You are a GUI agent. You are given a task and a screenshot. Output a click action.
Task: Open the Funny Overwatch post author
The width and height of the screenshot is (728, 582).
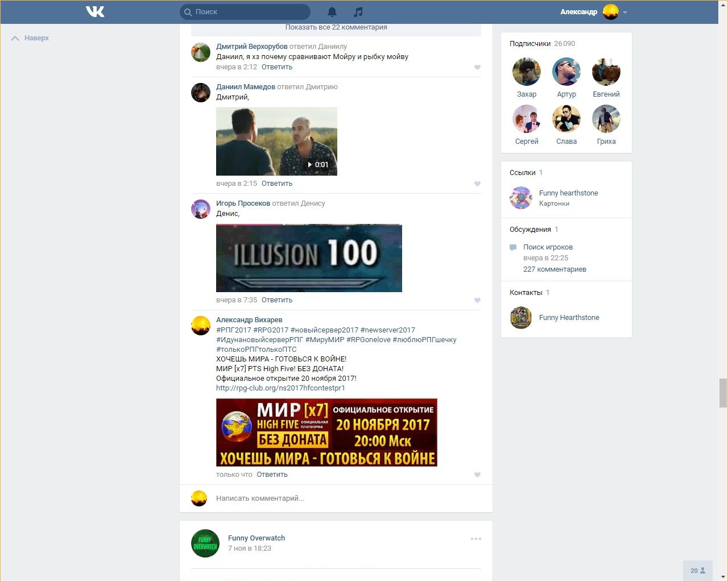tap(257, 538)
